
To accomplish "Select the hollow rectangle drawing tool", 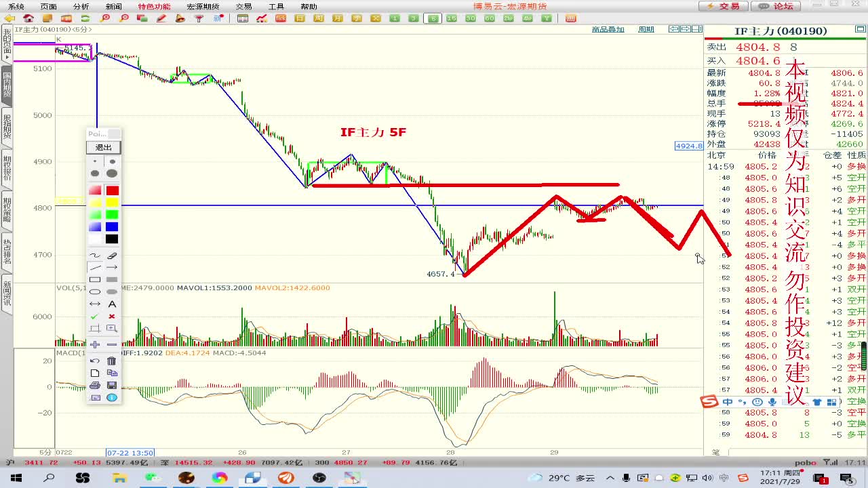I will pyautogui.click(x=95, y=279).
